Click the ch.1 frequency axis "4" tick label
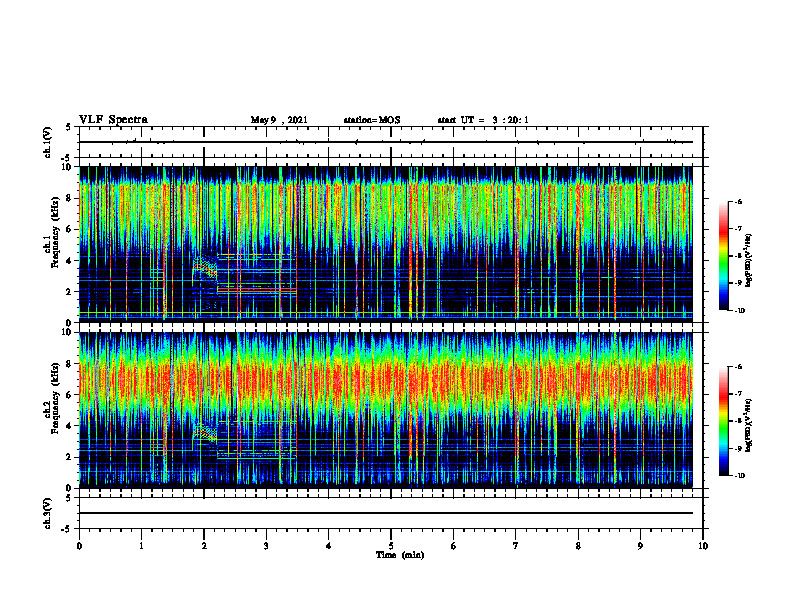The height and width of the screenshot is (612, 792). click(x=70, y=261)
